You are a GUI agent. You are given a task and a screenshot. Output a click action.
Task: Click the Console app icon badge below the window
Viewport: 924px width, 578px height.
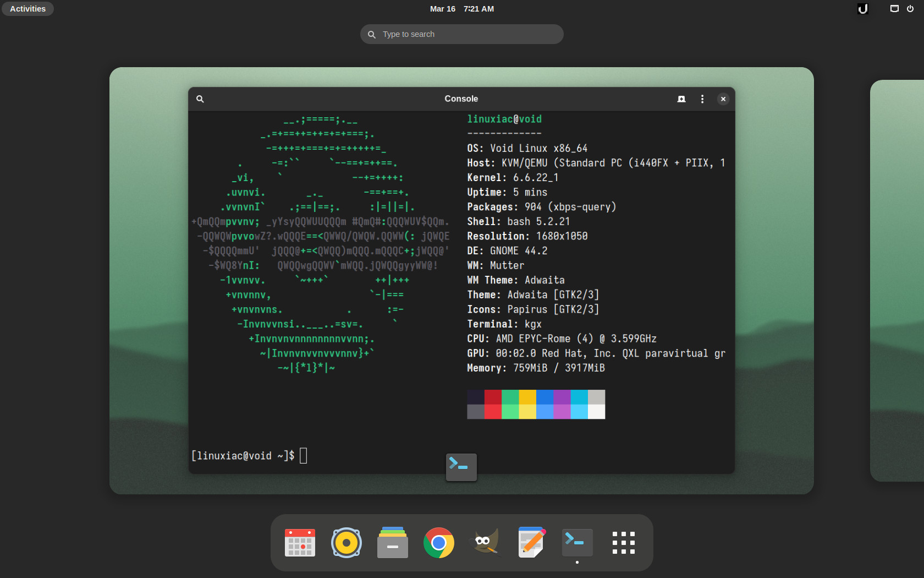pyautogui.click(x=461, y=467)
